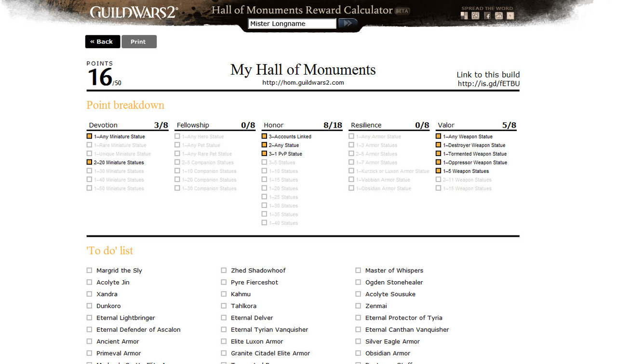Share on Reddit icon

(x=499, y=15)
